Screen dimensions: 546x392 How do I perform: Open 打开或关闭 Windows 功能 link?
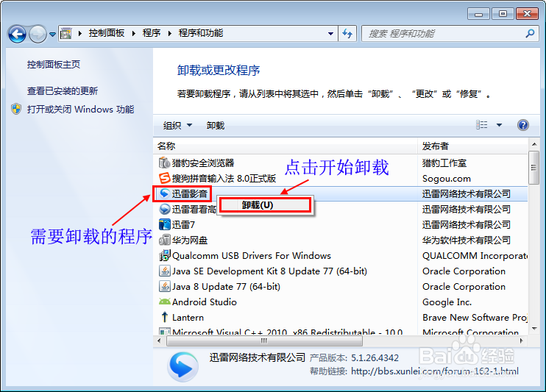(80, 110)
